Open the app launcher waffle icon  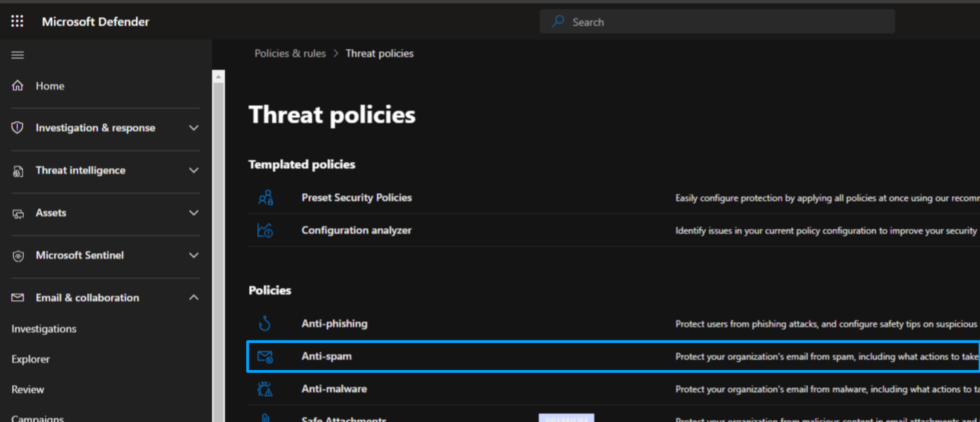coord(17,21)
